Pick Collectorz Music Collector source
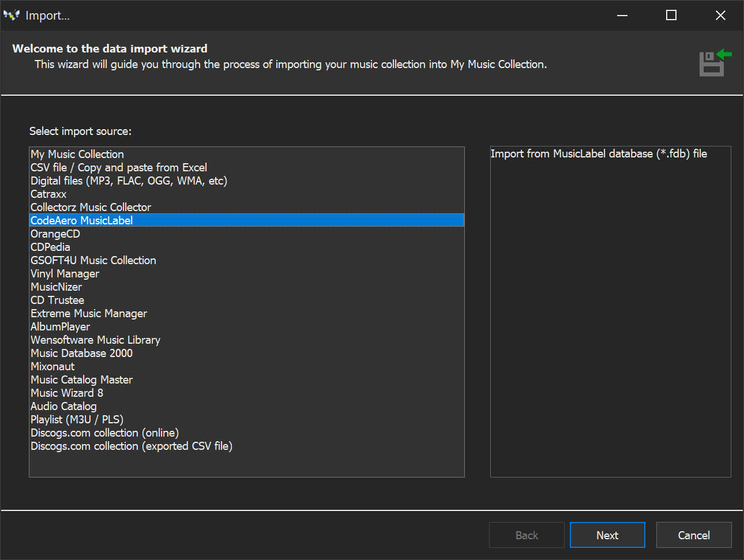Screen dimensions: 744x560 (247, 207)
